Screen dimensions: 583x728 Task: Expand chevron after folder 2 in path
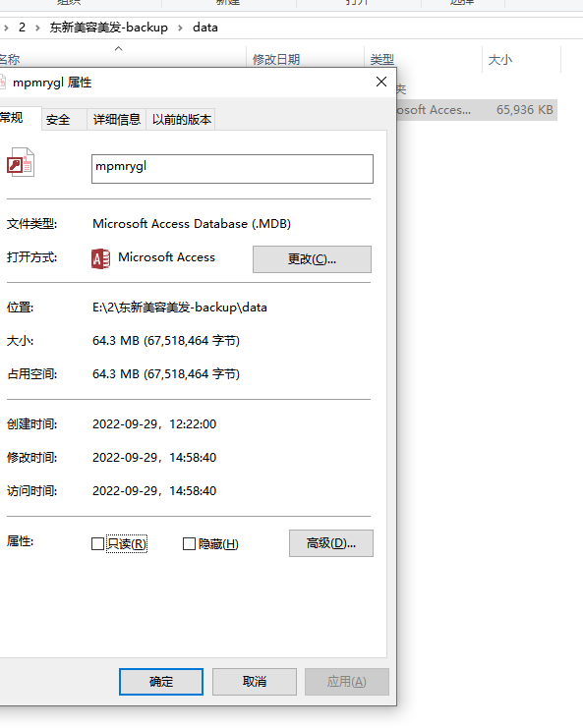pos(37,28)
